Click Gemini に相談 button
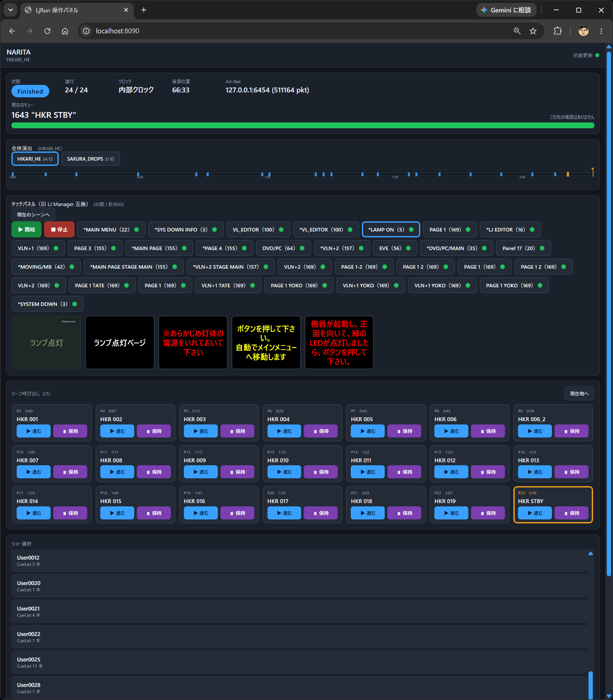613x700 pixels. point(506,10)
